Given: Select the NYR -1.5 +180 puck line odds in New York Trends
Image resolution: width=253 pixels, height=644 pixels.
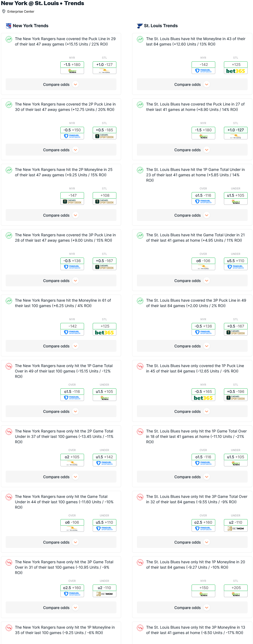Looking at the screenshot, I should tap(72, 65).
